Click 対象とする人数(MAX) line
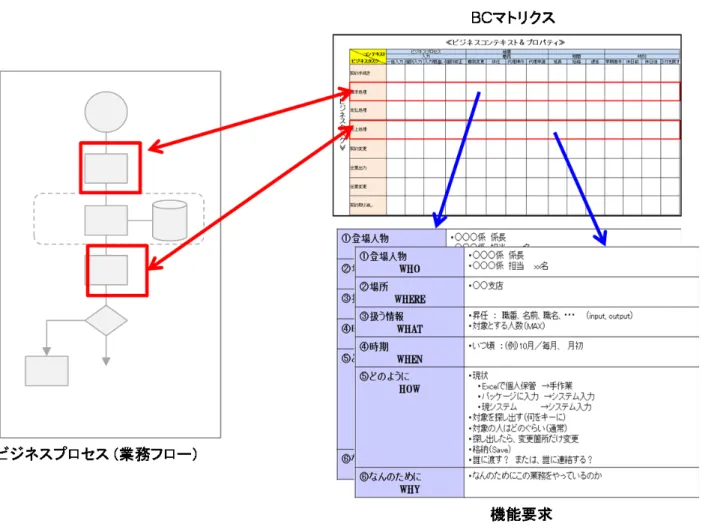Screen dimensions: 702x524 pyautogui.click(x=506, y=326)
